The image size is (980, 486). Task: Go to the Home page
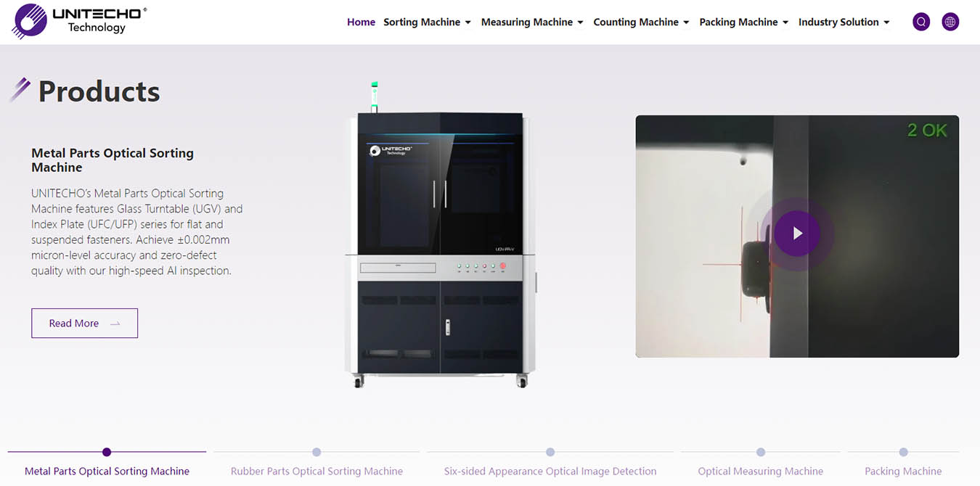[361, 22]
